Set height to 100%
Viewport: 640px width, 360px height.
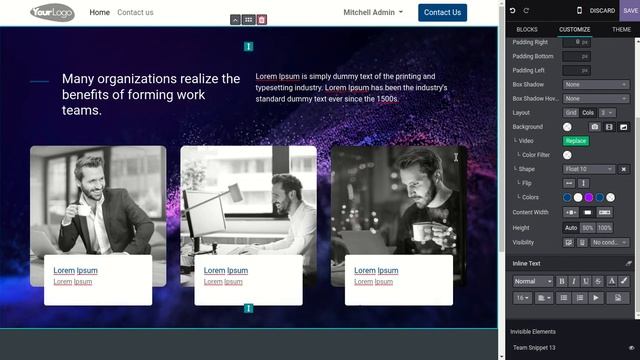[604, 228]
